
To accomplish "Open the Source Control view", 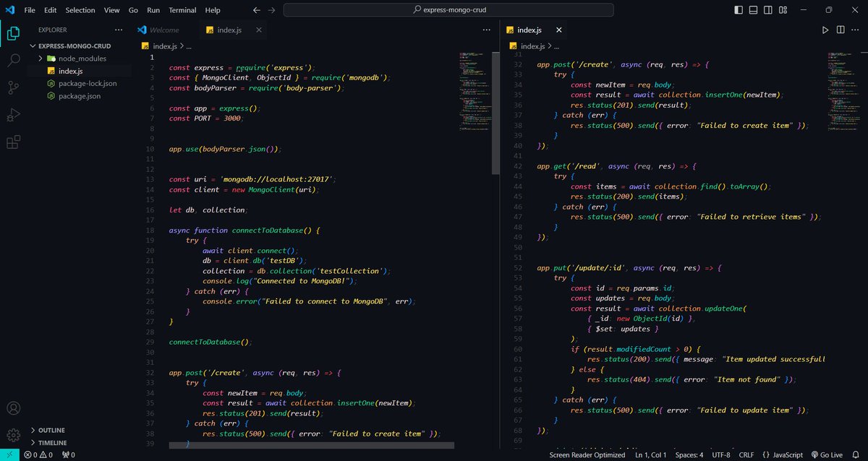I will [13, 88].
